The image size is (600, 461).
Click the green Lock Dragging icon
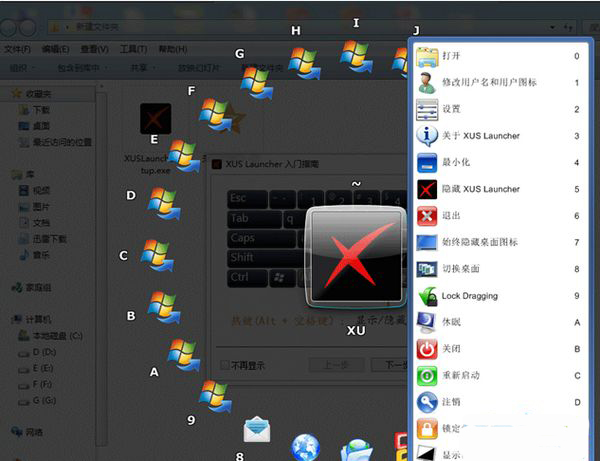pyautogui.click(x=428, y=296)
